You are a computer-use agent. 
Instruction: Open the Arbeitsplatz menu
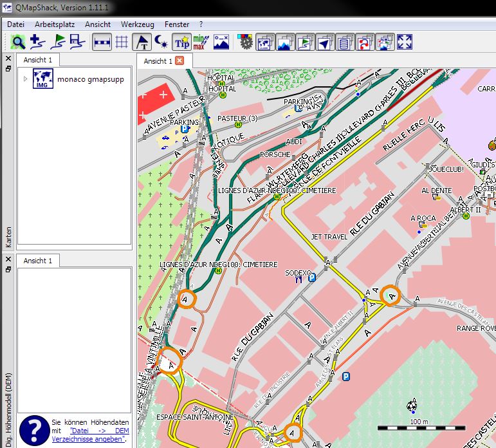tap(55, 24)
